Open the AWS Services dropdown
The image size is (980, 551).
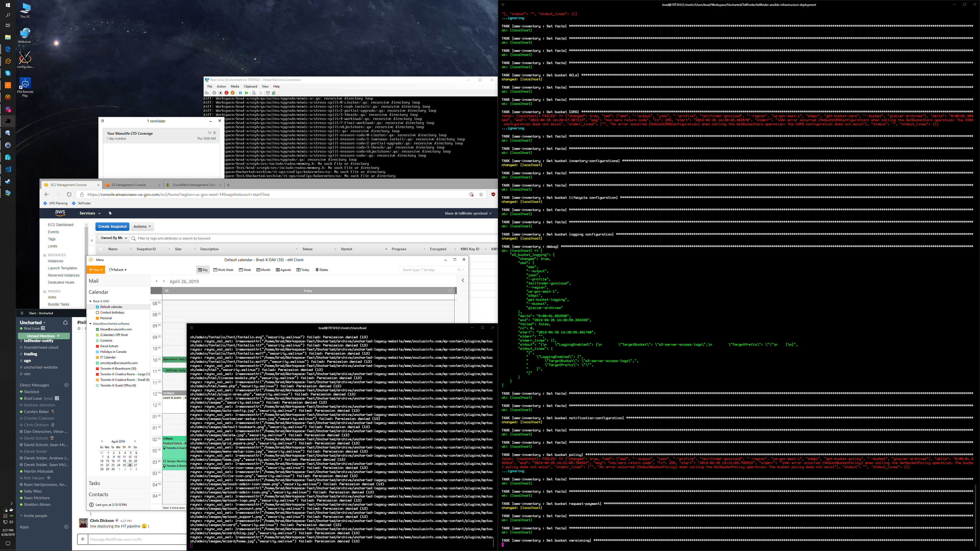pyautogui.click(x=90, y=213)
